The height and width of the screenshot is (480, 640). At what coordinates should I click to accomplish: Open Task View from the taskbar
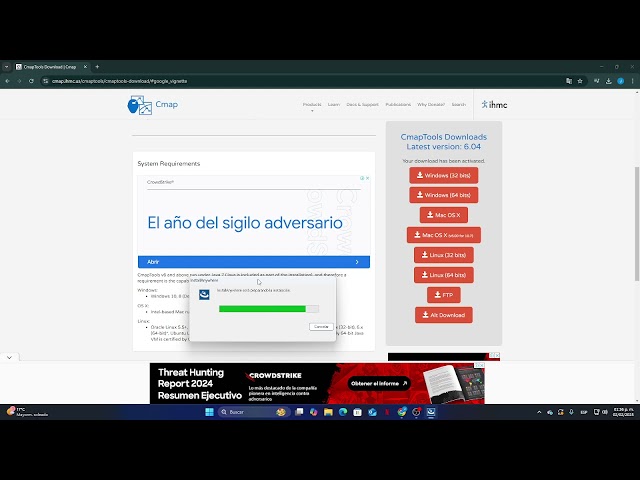pos(299,412)
